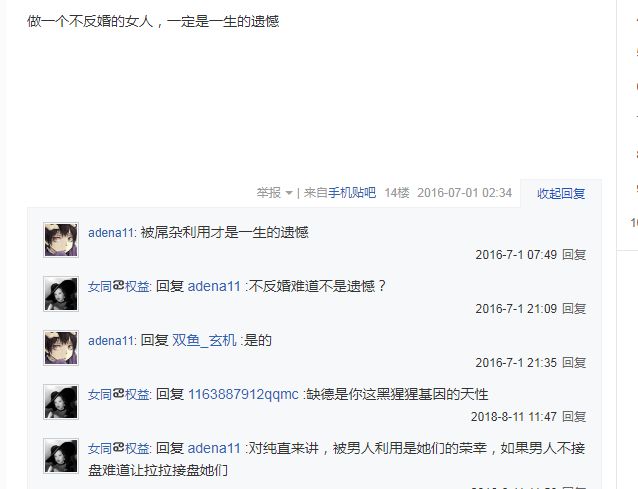The height and width of the screenshot is (489, 638).
Task: Reply to the 21:09 comment via 回复
Action: tap(574, 309)
